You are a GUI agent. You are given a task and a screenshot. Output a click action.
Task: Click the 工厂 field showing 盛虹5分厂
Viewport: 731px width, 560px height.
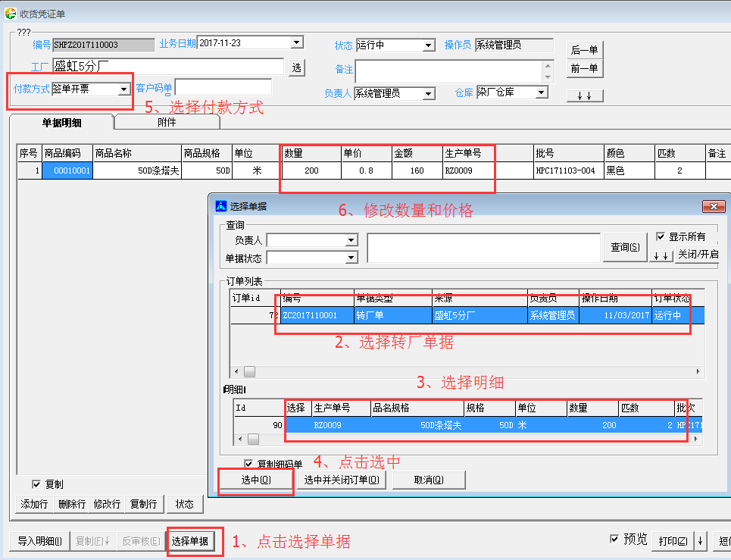click(168, 66)
